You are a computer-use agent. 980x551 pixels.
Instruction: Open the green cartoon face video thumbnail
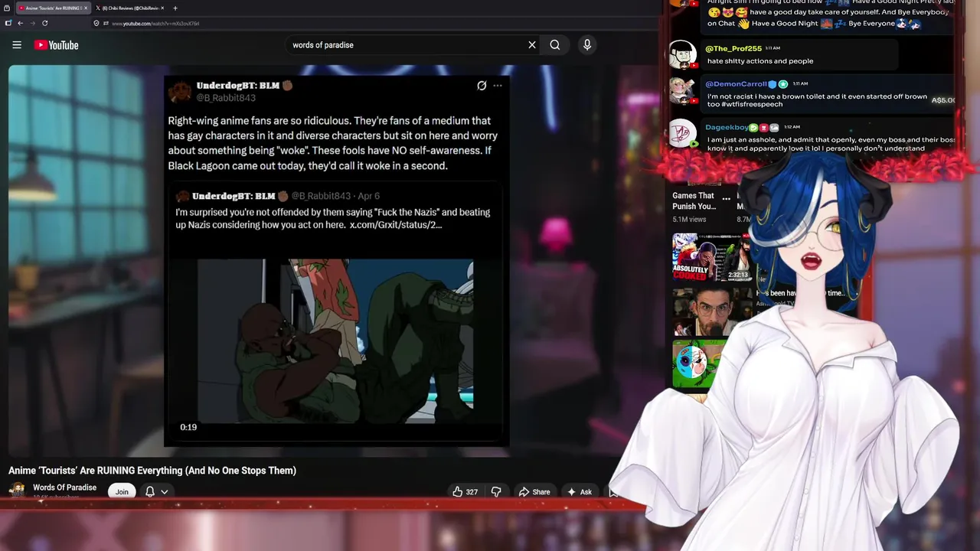click(x=698, y=365)
